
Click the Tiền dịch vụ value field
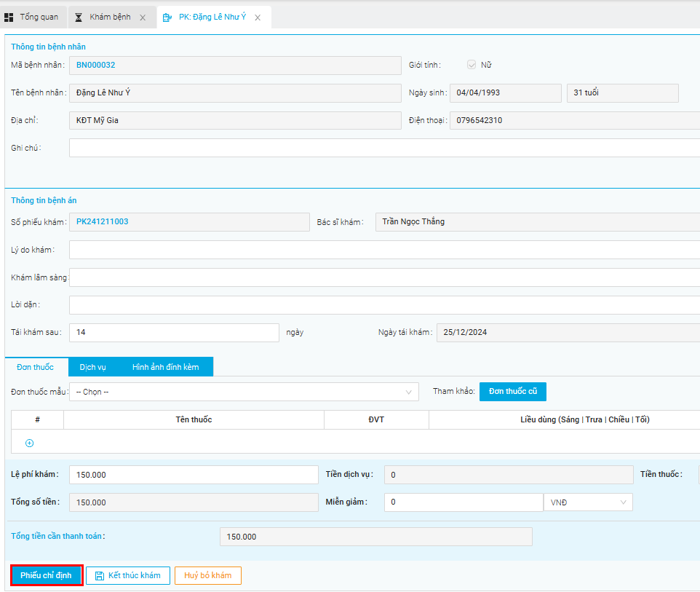pos(509,475)
